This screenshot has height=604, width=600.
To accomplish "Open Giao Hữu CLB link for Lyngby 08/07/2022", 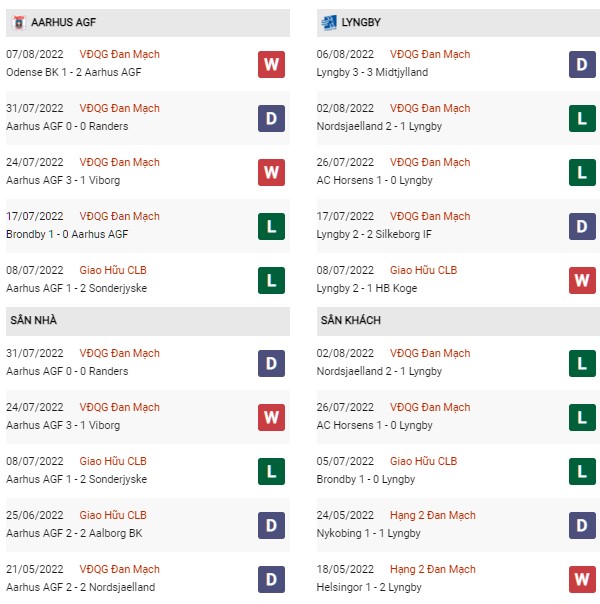I will pyautogui.click(x=423, y=270).
